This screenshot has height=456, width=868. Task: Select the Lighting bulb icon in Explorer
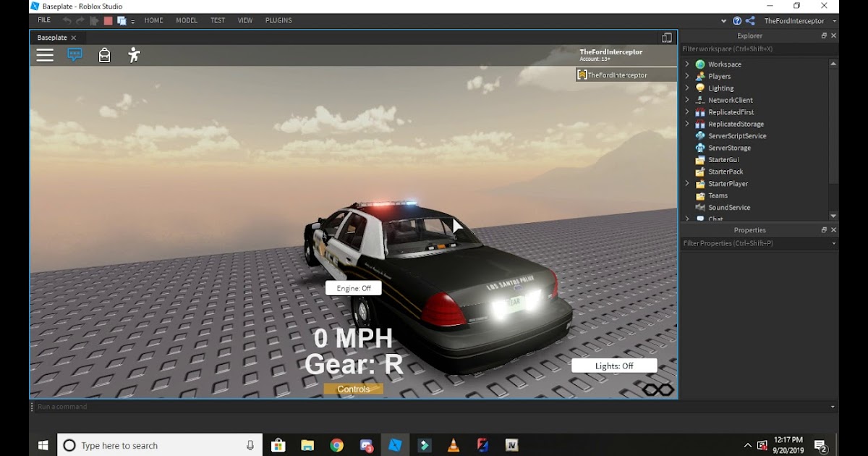(x=700, y=88)
